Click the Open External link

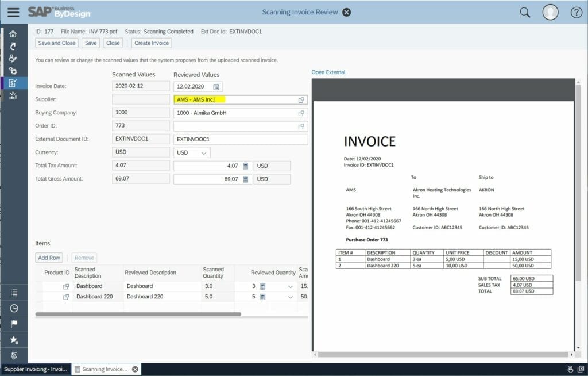[x=328, y=72]
